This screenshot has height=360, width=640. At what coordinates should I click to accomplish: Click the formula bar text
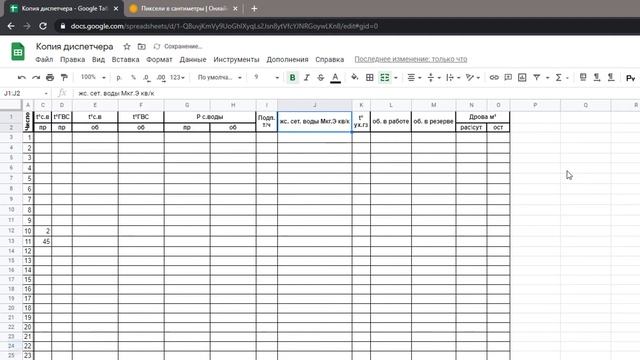(116, 93)
